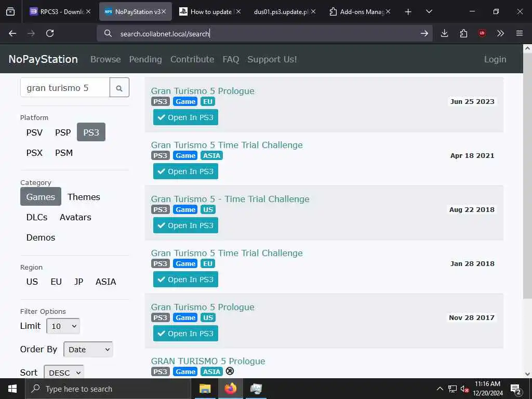The height and width of the screenshot is (399, 532).
Task: Open Gran Turismo 5 Prologue EU title
Action: coord(203,91)
